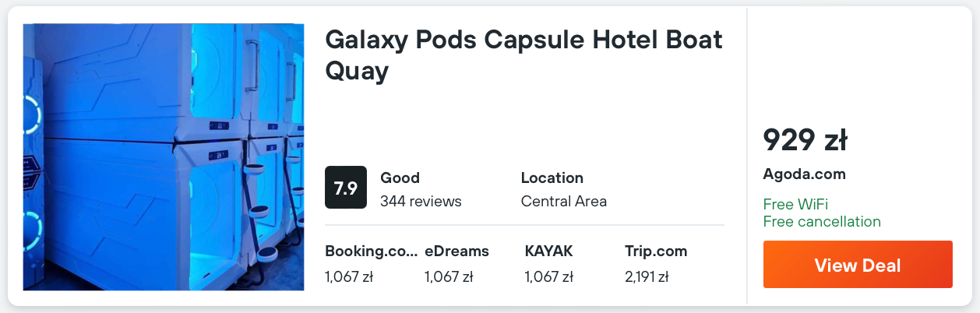This screenshot has height=313, width=980.
Task: Click the 7.9 rating score badge
Action: click(345, 188)
